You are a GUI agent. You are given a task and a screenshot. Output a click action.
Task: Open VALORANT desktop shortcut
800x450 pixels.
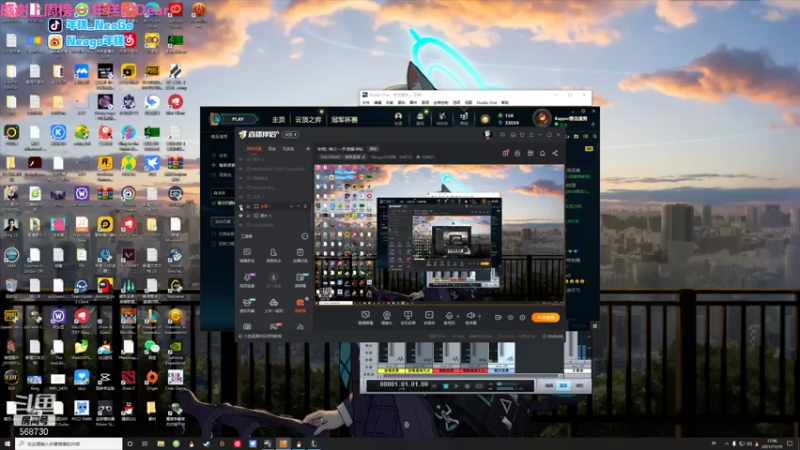[128, 257]
